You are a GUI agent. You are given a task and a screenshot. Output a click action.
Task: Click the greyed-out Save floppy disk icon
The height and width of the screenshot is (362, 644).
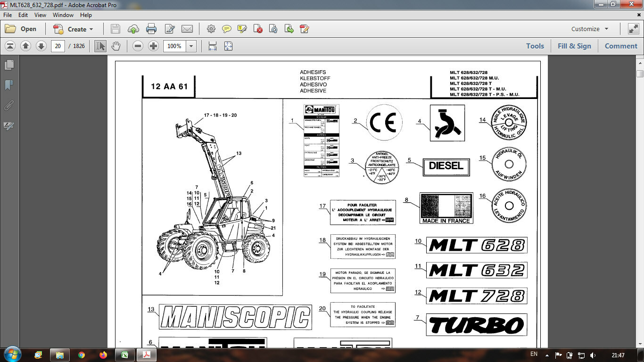(116, 29)
